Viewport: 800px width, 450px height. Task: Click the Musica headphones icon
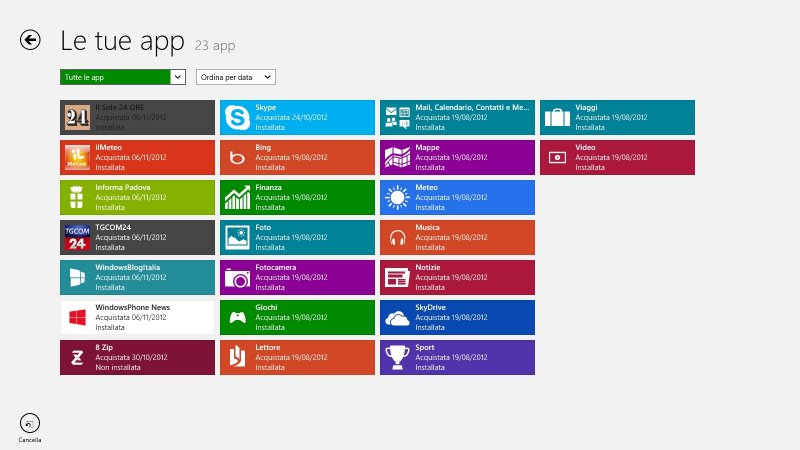pos(397,237)
